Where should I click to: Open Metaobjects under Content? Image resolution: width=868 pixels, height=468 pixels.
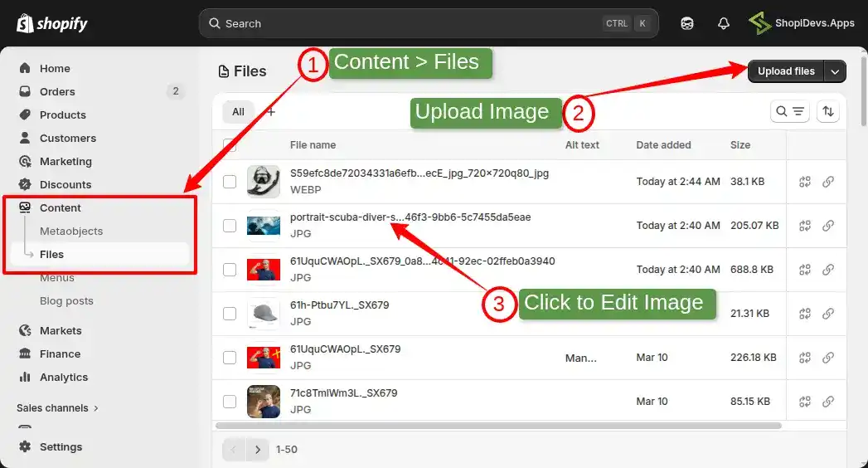(71, 231)
